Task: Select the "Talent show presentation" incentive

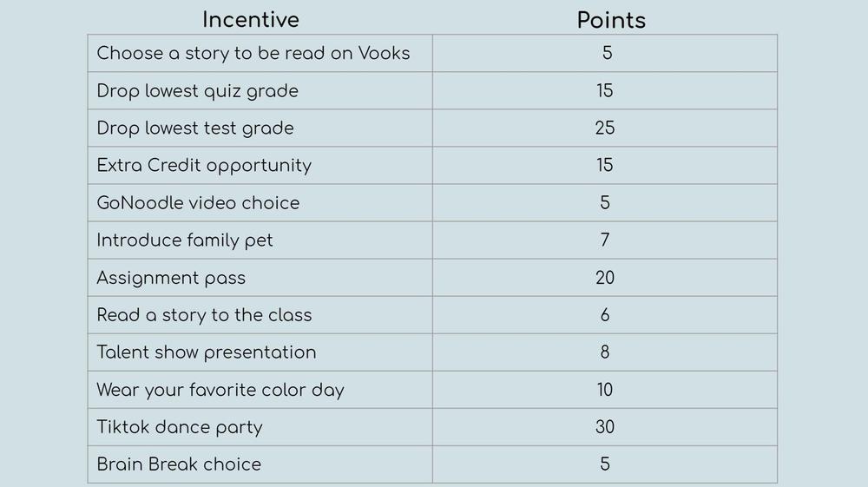Action: pos(207,352)
